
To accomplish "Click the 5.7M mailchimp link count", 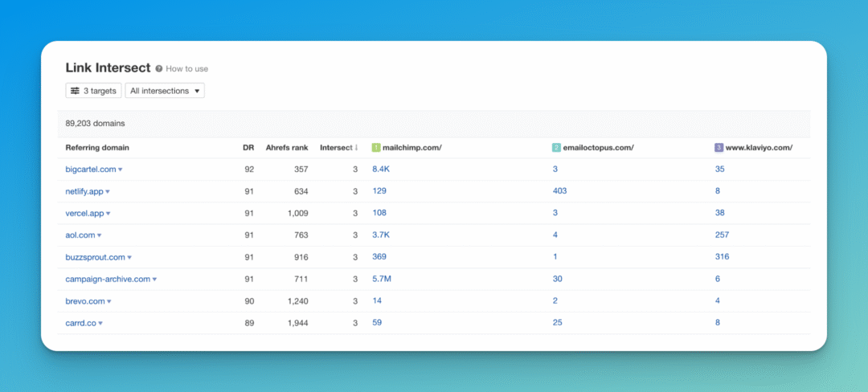I will 382,279.
